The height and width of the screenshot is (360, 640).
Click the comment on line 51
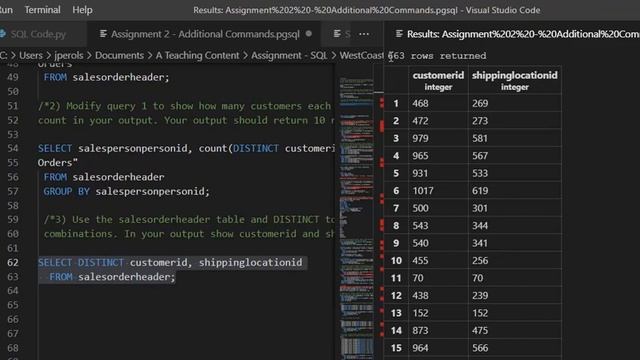click(184, 106)
